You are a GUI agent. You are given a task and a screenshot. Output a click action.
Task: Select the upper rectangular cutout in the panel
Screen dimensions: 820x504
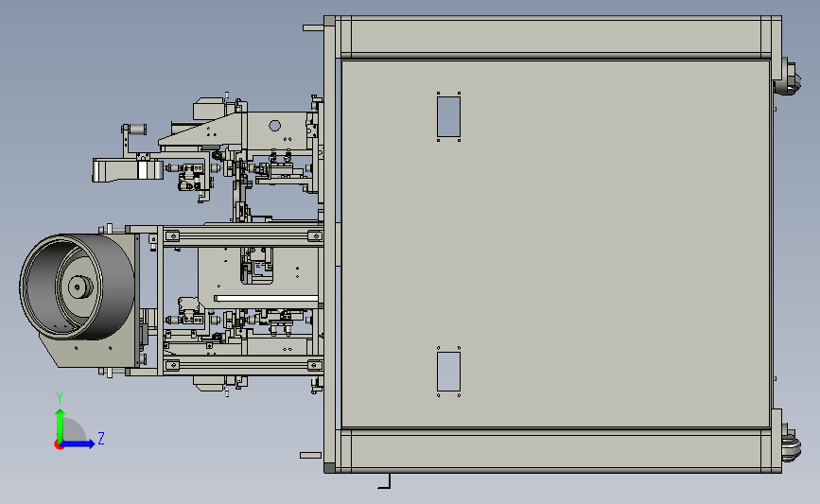448,116
